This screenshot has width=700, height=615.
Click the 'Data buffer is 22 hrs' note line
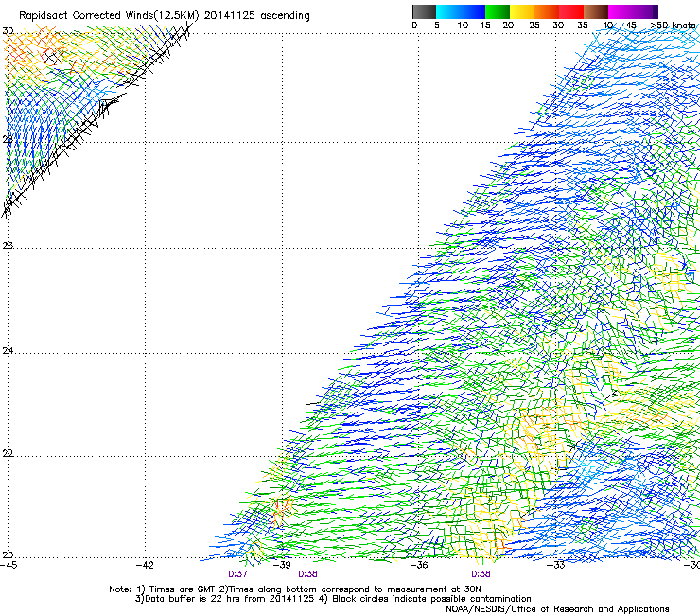coord(333,599)
